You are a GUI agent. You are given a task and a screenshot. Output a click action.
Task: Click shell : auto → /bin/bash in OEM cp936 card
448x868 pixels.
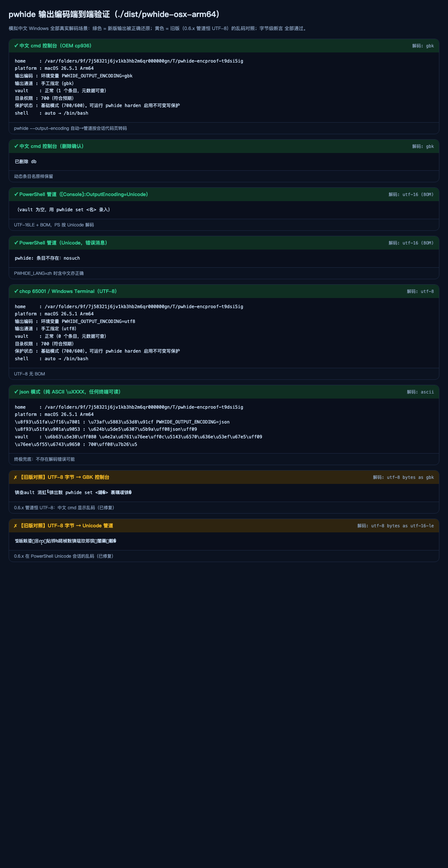[52, 113]
